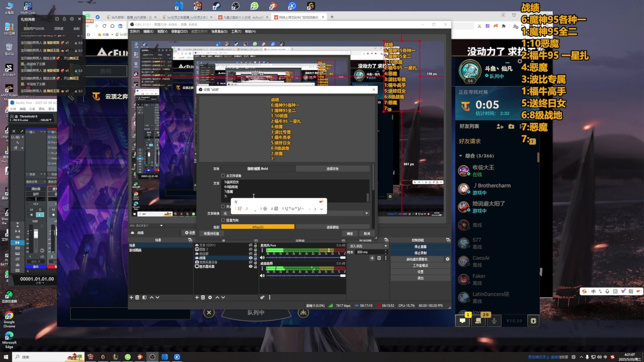Add folder icon in League friends list

pyautogui.click(x=511, y=126)
